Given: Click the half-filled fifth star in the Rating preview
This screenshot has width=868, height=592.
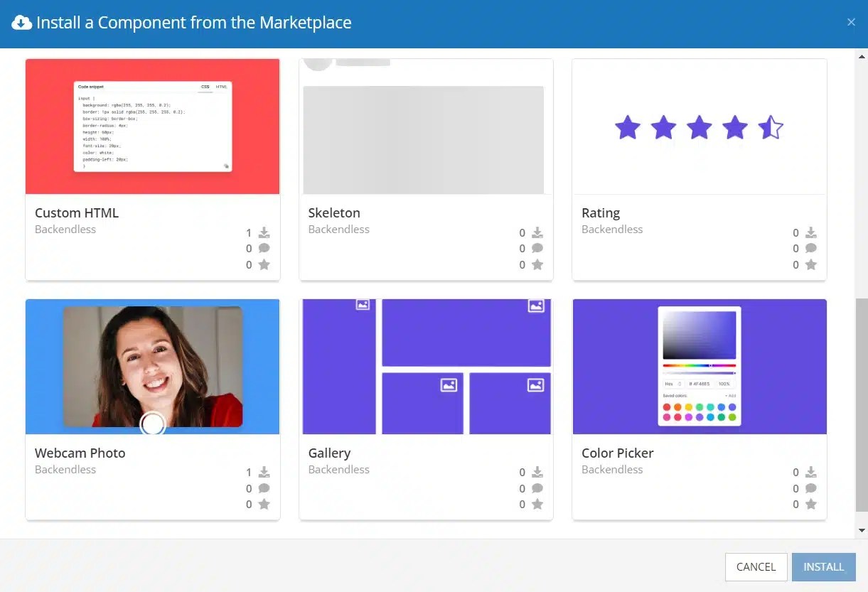Looking at the screenshot, I should pyautogui.click(x=771, y=127).
